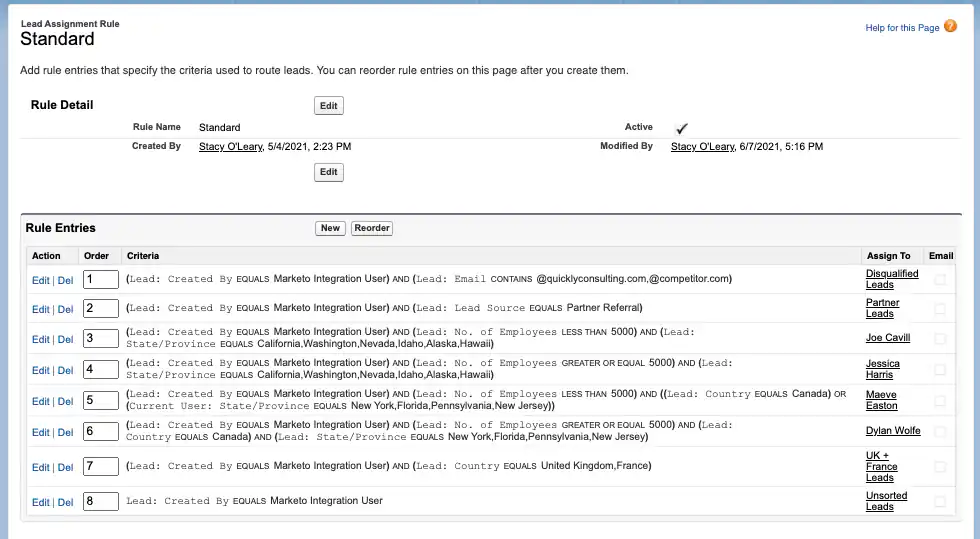
Task: Open the Help for this Page icon
Action: click(950, 26)
